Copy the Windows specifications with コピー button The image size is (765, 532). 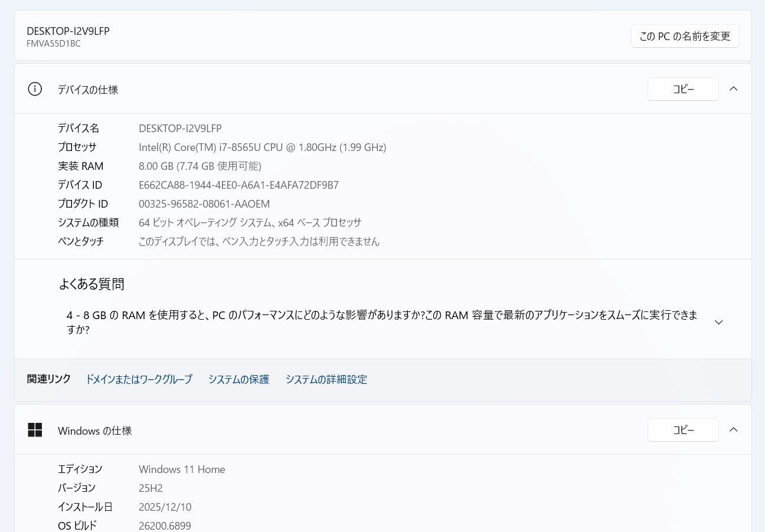683,430
